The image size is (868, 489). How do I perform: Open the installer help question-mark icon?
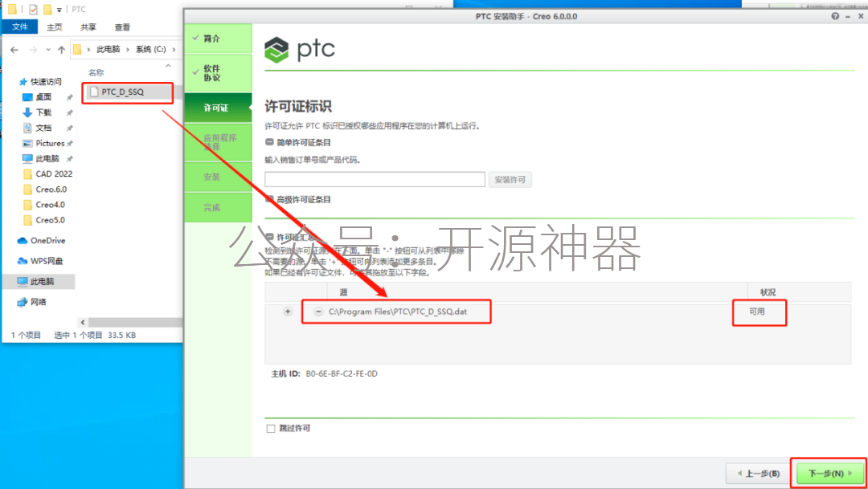pos(835,17)
